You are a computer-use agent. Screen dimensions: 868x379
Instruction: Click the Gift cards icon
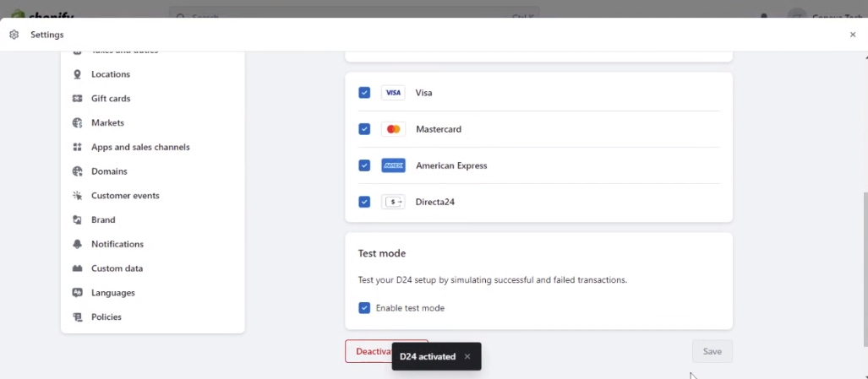(78, 99)
